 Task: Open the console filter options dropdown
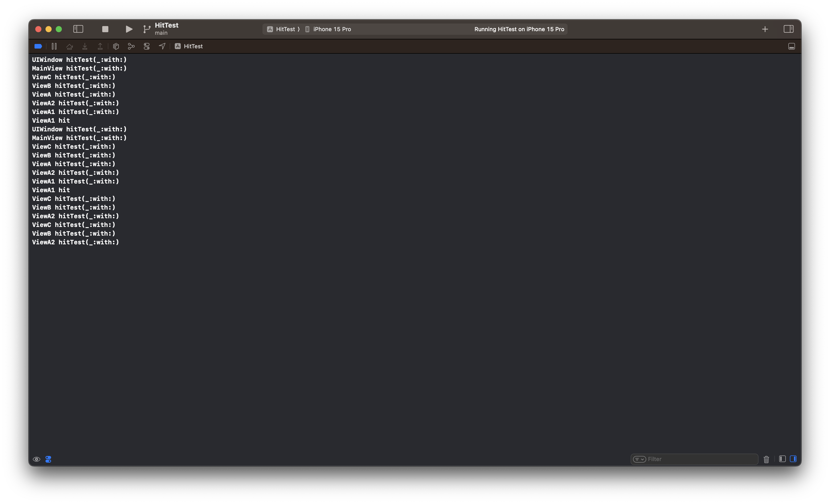[x=639, y=459]
